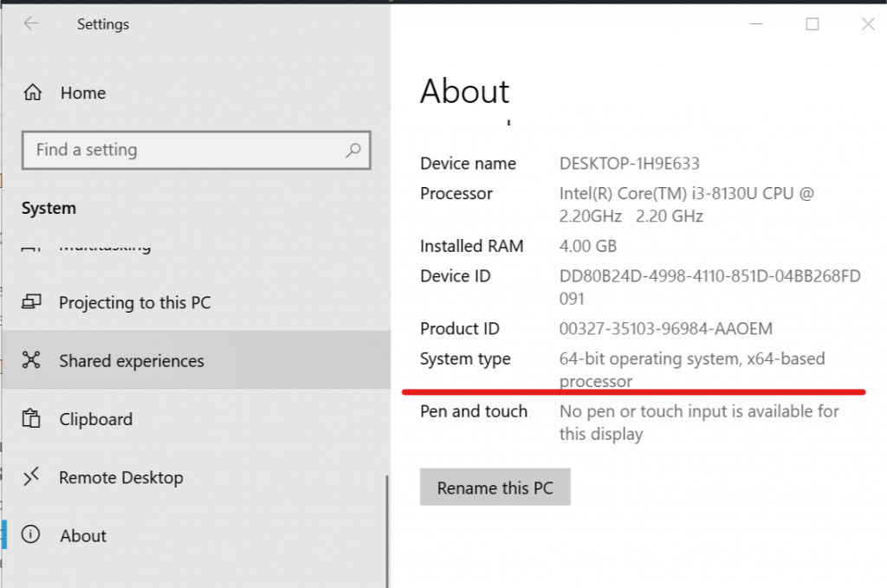Close the Settings window
The image size is (887, 588).
click(x=868, y=23)
